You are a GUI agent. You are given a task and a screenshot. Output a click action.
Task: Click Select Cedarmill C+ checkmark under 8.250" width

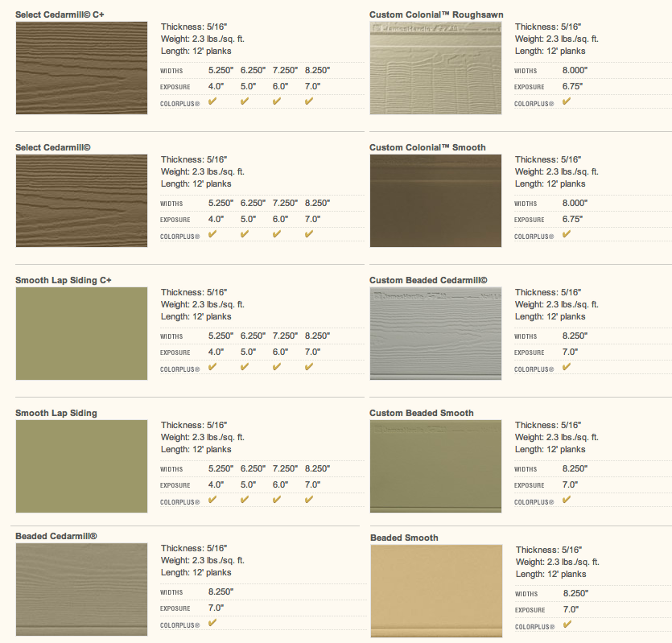click(309, 101)
